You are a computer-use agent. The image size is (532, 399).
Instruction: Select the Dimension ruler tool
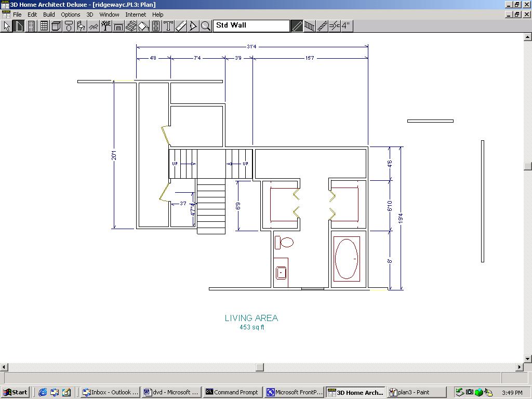click(180, 26)
